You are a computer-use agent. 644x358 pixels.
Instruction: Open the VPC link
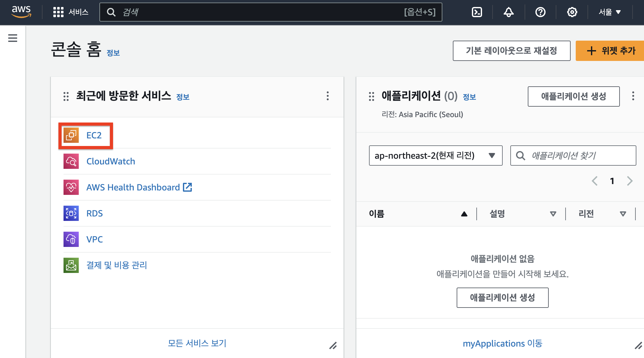pyautogui.click(x=95, y=239)
